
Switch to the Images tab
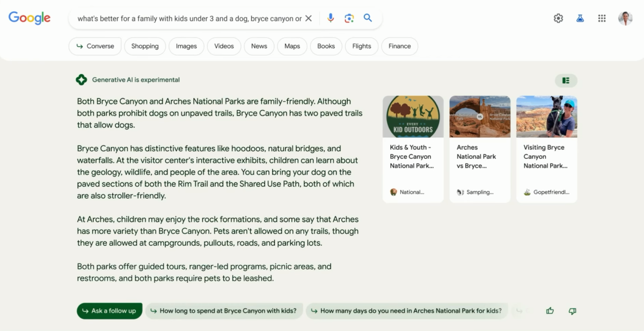(x=186, y=46)
